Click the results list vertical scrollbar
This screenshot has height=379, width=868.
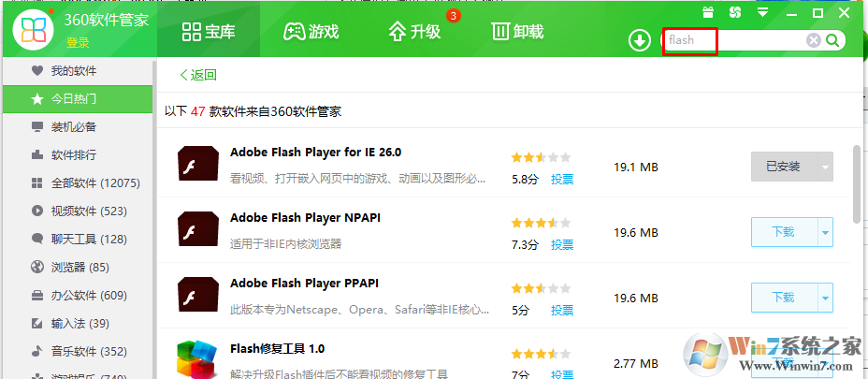857,184
